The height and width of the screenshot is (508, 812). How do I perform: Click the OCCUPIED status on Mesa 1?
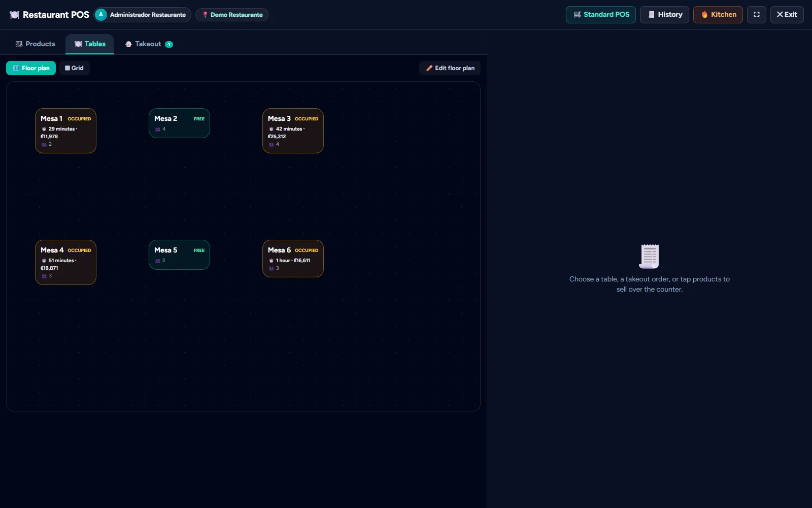click(x=79, y=119)
